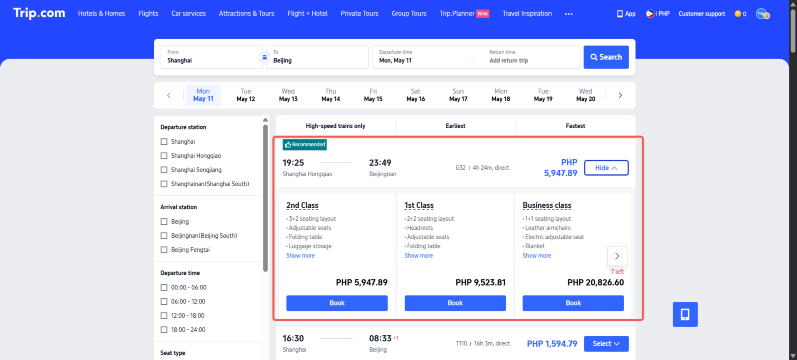Image resolution: width=797 pixels, height=360 pixels.
Task: Show later dates with right arrow
Action: (620, 95)
